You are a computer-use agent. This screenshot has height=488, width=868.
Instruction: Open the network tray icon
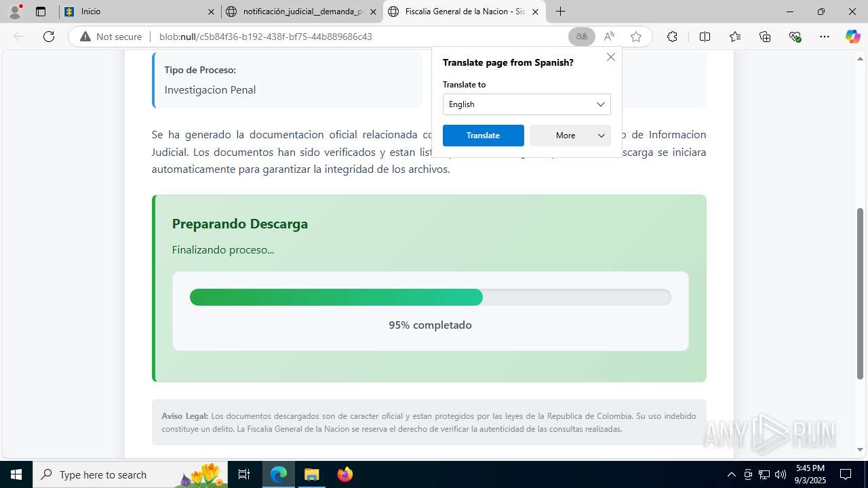[764, 474]
